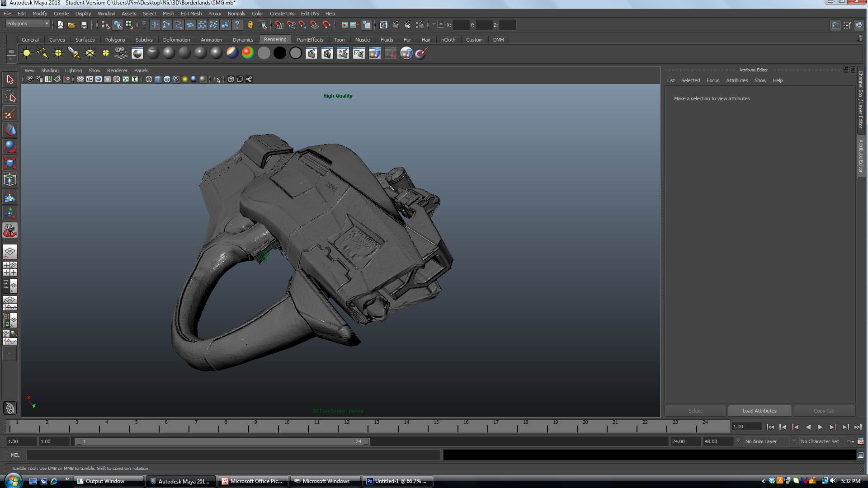Click the range slider bar
The height and width of the screenshot is (488, 868).
222,441
